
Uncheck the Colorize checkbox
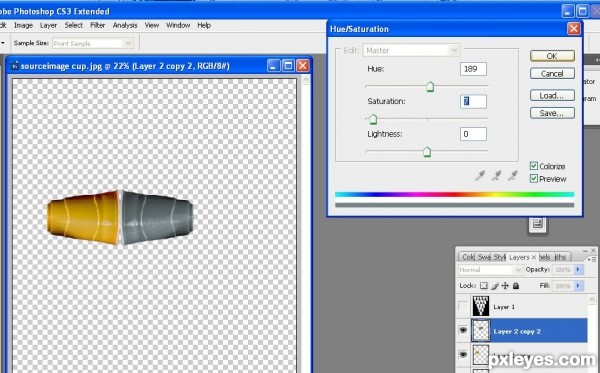pyautogui.click(x=534, y=166)
